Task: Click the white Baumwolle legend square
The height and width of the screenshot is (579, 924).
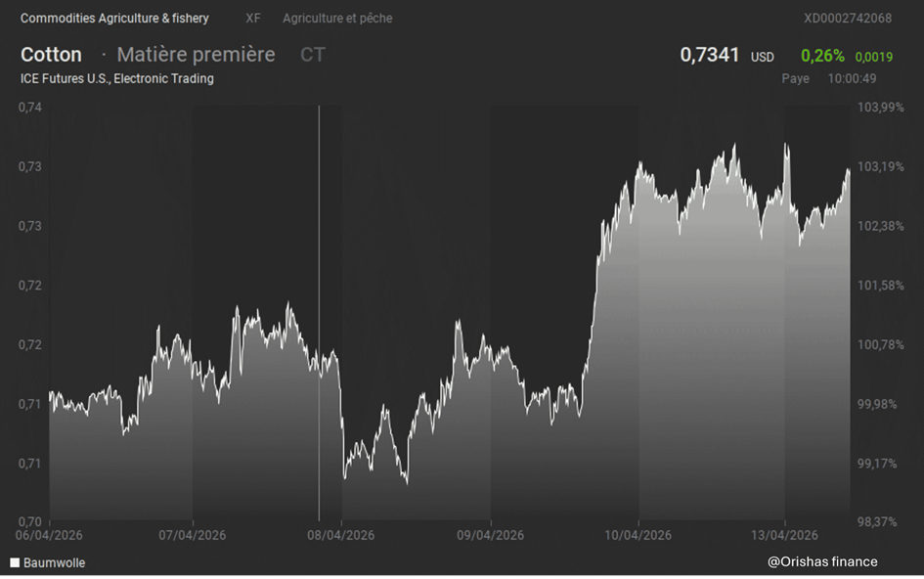Action: [x=15, y=563]
